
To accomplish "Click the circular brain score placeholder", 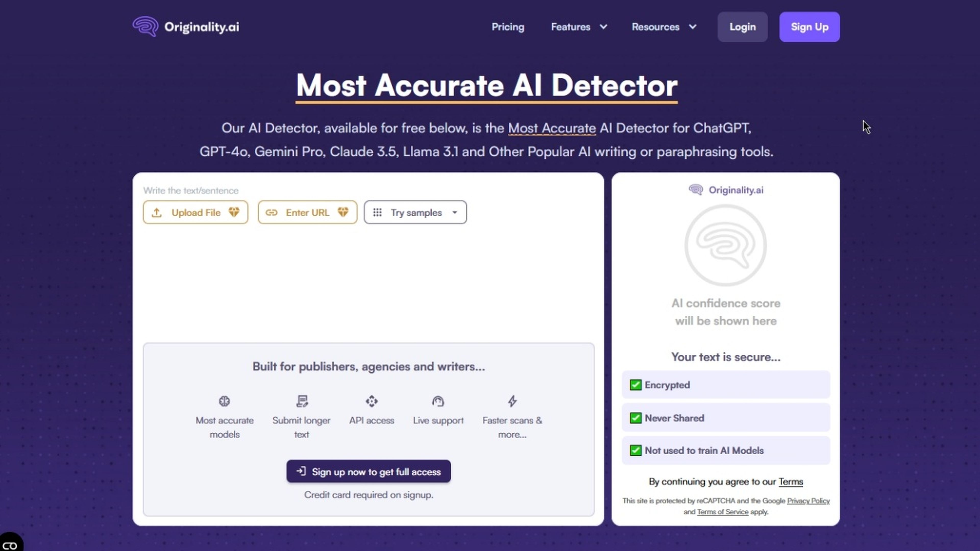I will (726, 245).
